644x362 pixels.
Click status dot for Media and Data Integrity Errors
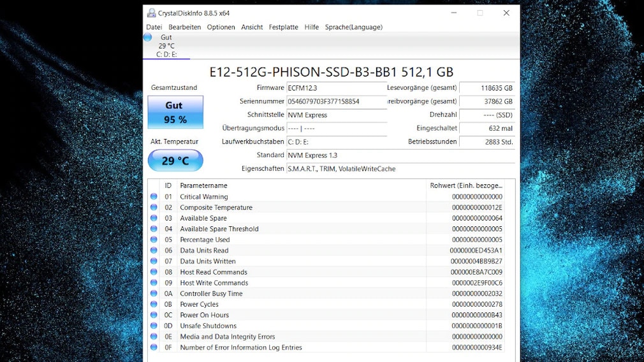(x=154, y=337)
